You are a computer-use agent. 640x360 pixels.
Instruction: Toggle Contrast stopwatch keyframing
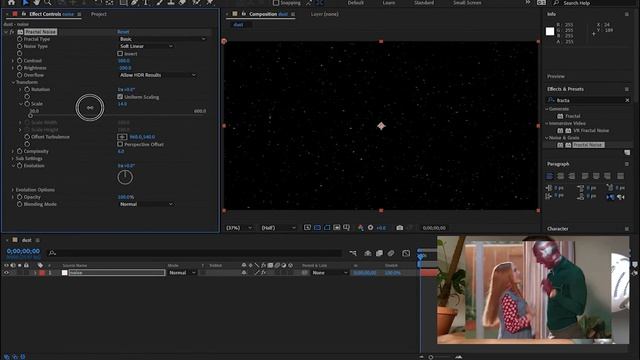20,60
